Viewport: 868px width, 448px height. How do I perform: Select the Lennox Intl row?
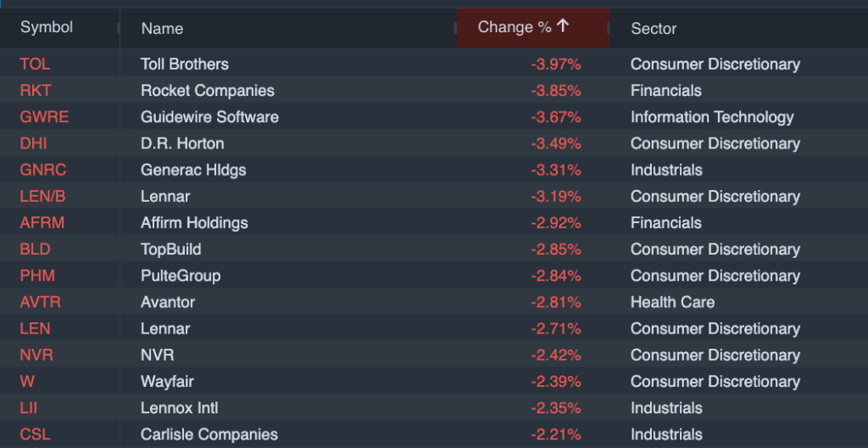coord(180,407)
